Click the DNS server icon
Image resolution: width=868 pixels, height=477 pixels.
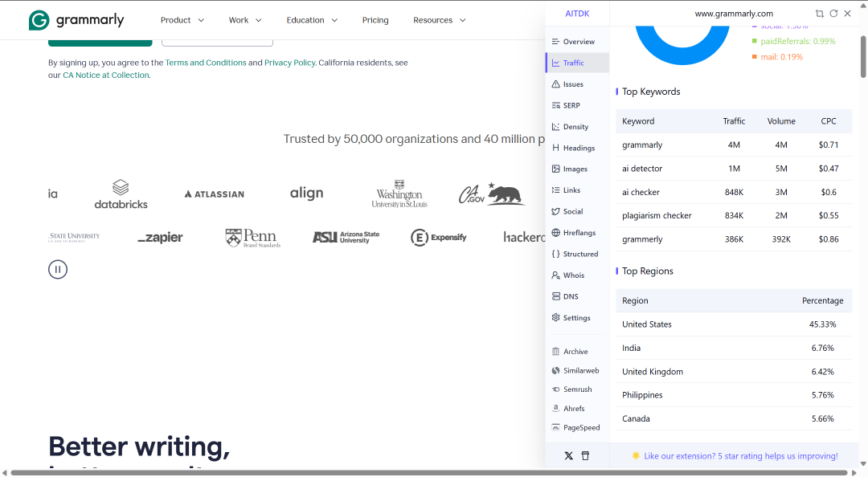point(556,296)
